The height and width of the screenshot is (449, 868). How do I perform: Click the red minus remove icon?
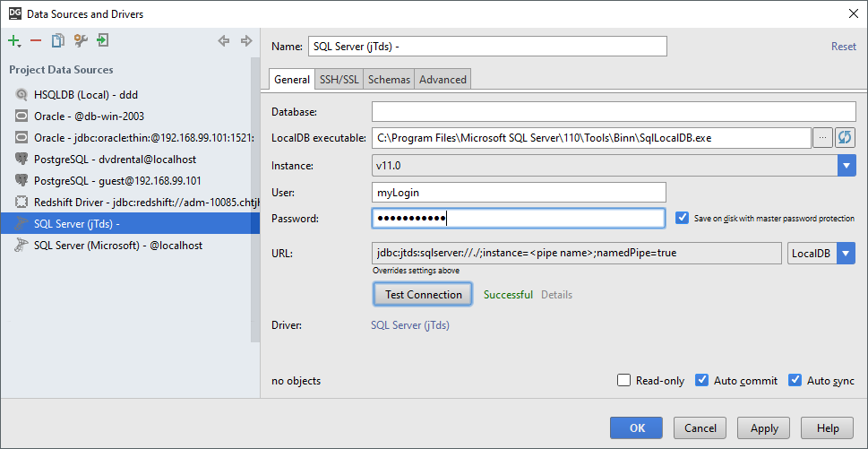point(36,40)
